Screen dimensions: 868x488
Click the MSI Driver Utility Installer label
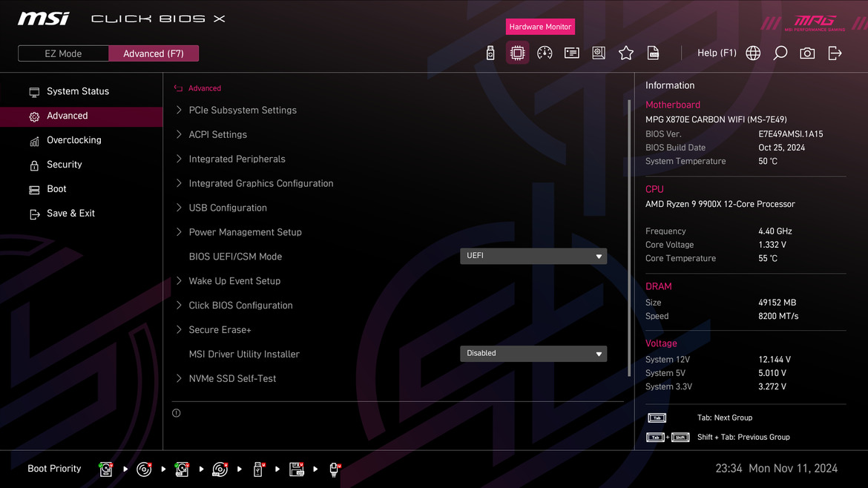pos(244,354)
